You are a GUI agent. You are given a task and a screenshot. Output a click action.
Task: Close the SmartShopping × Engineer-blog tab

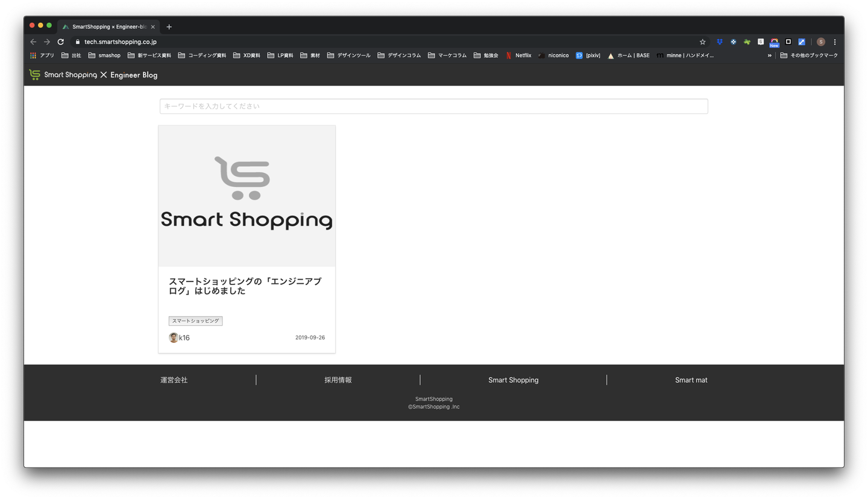[x=153, y=27]
